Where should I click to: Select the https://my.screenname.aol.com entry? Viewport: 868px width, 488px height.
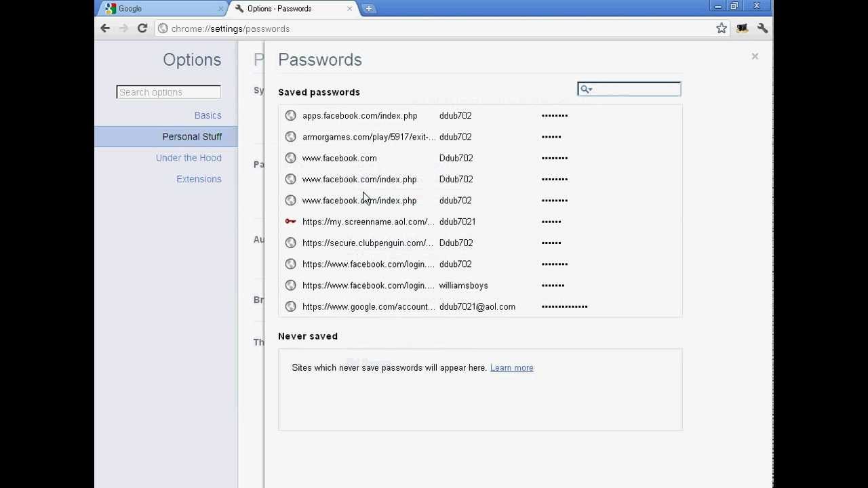480,222
